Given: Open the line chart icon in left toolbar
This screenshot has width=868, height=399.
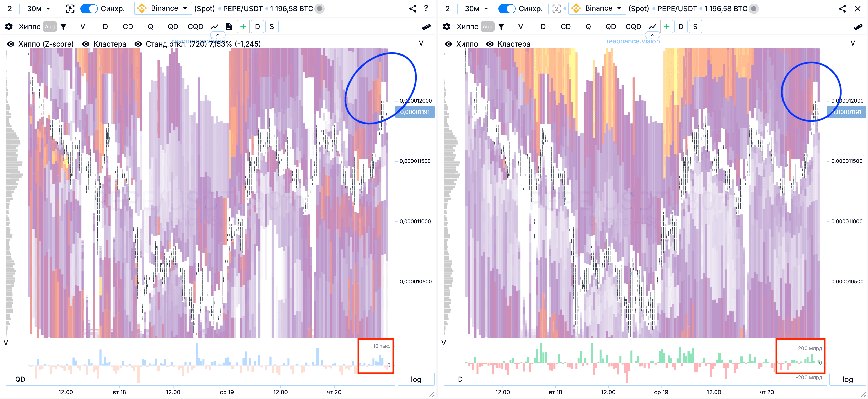Looking at the screenshot, I should coord(215,27).
